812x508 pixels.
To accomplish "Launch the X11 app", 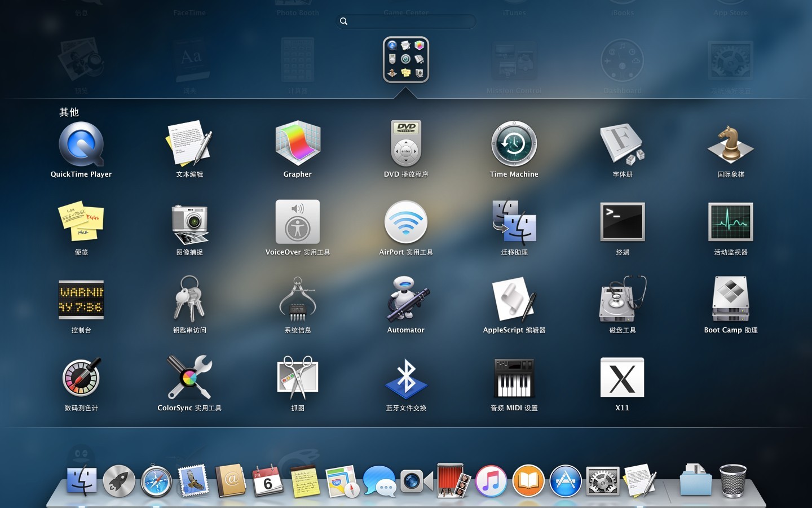I will coord(623,378).
